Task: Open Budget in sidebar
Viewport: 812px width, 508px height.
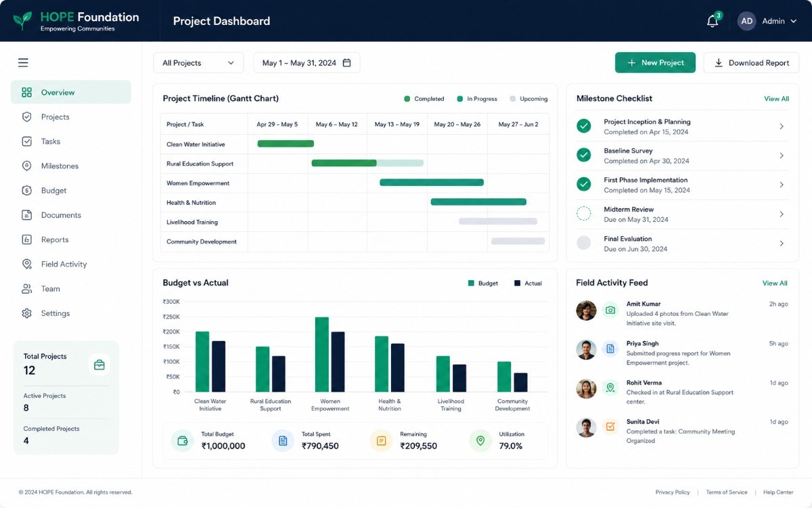Action: click(x=71, y=191)
